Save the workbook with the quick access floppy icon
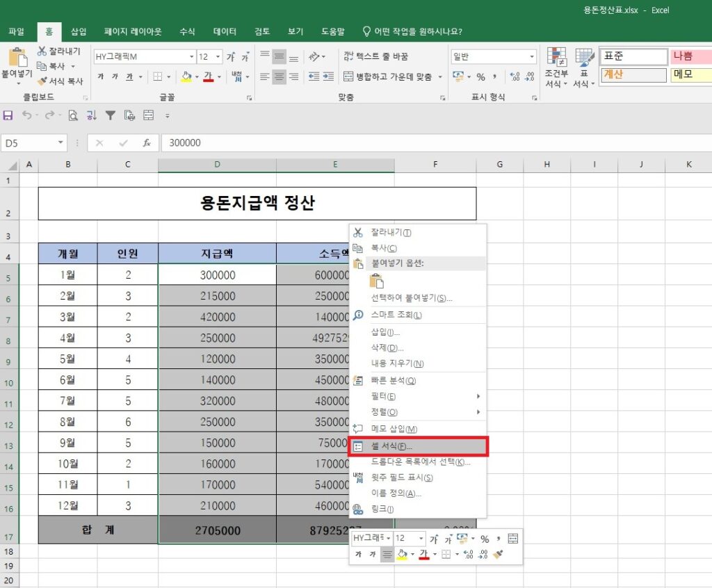This screenshot has height=588, width=712. coord(8,115)
